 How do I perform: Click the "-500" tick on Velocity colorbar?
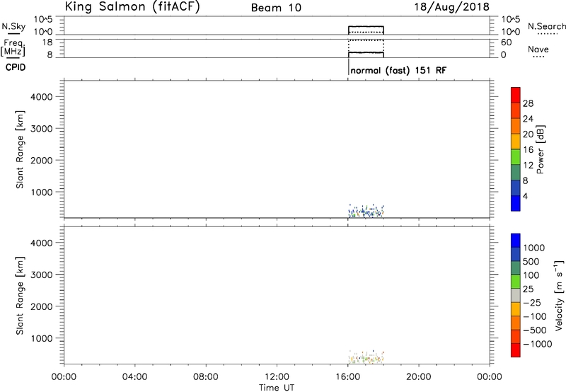pyautogui.click(x=535, y=330)
